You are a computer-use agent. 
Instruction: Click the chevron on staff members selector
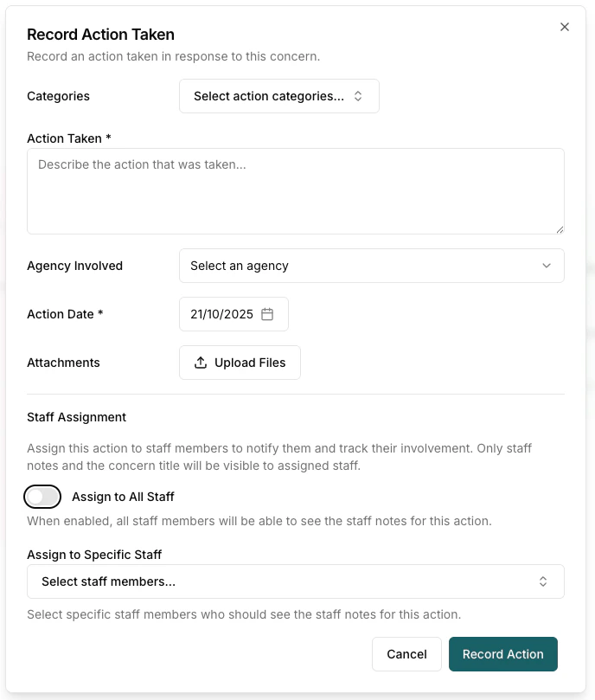544,581
